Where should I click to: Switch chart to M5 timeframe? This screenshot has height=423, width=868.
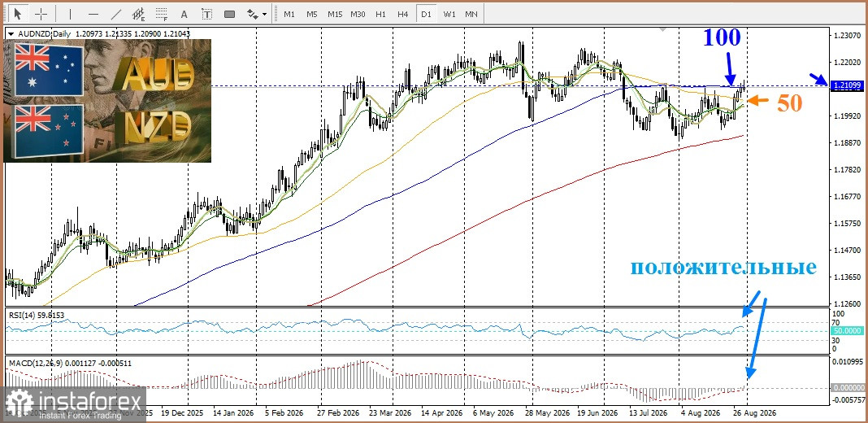[x=312, y=14]
